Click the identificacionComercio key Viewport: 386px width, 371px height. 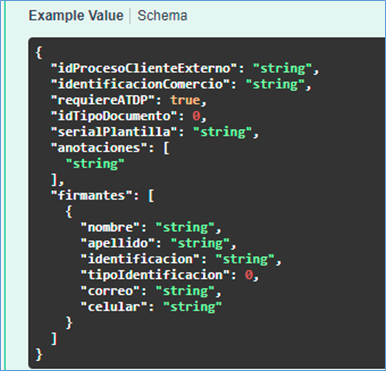(141, 84)
